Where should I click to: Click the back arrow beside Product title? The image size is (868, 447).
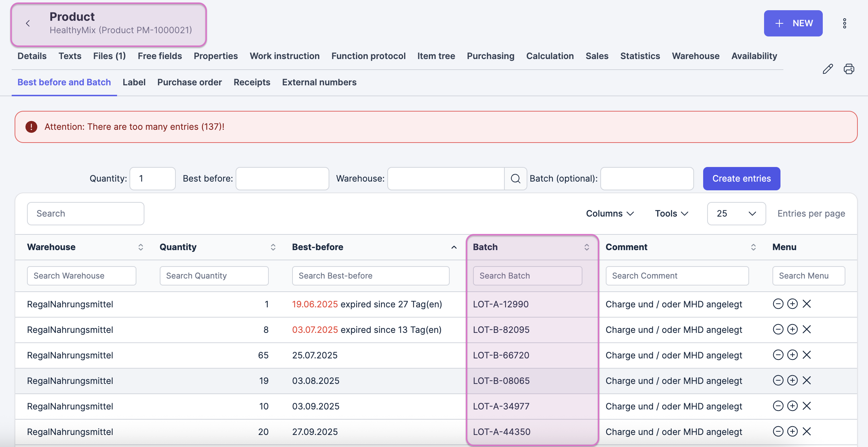(28, 23)
